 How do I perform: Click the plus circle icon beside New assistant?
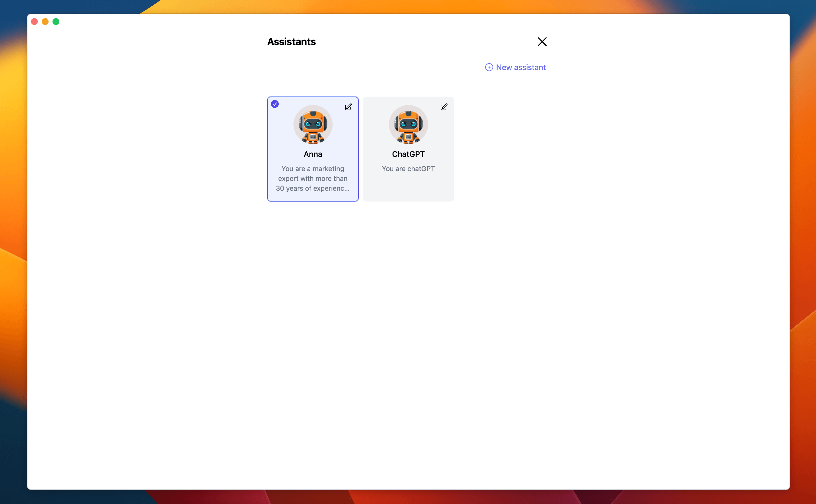489,67
